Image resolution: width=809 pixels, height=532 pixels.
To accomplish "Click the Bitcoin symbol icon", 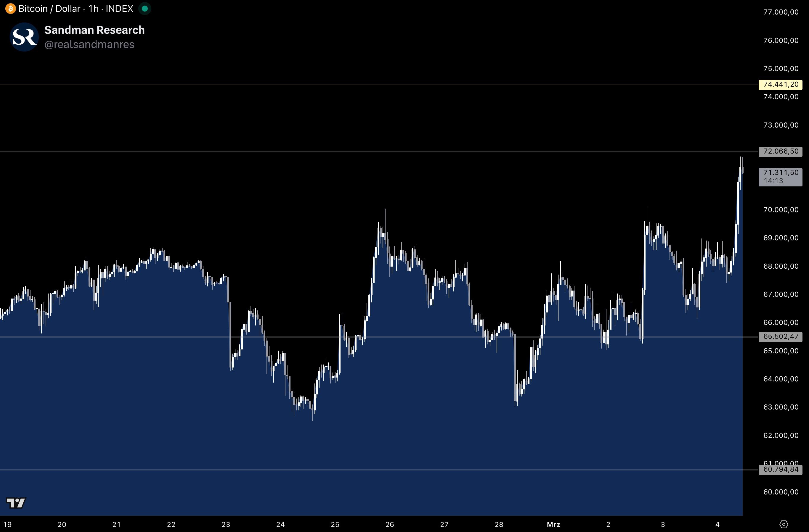I will pos(10,9).
